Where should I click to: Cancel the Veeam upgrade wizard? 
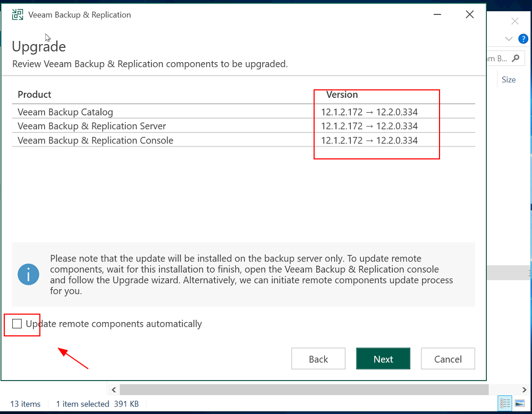point(447,359)
